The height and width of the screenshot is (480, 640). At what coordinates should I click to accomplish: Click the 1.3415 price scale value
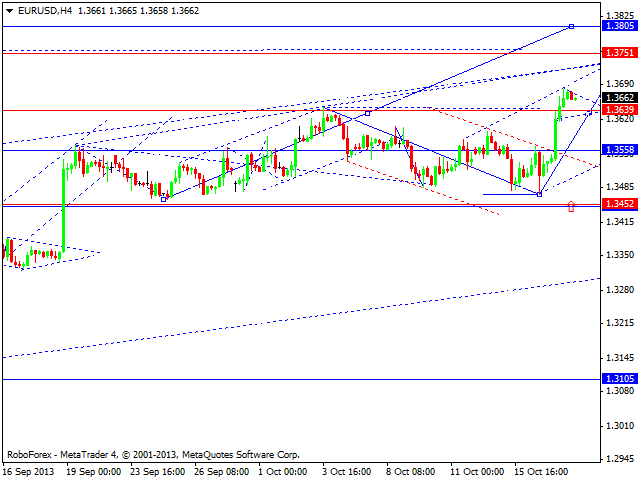pos(620,222)
